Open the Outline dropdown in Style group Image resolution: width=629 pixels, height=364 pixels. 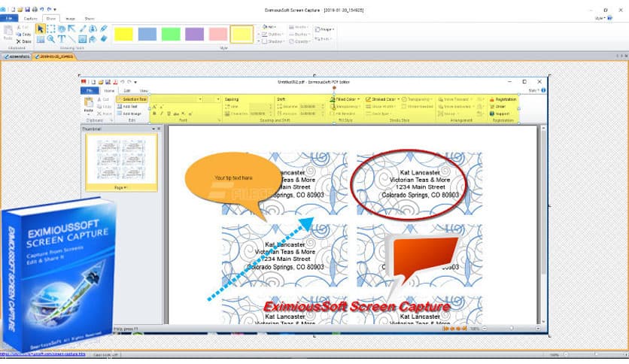pyautogui.click(x=273, y=35)
